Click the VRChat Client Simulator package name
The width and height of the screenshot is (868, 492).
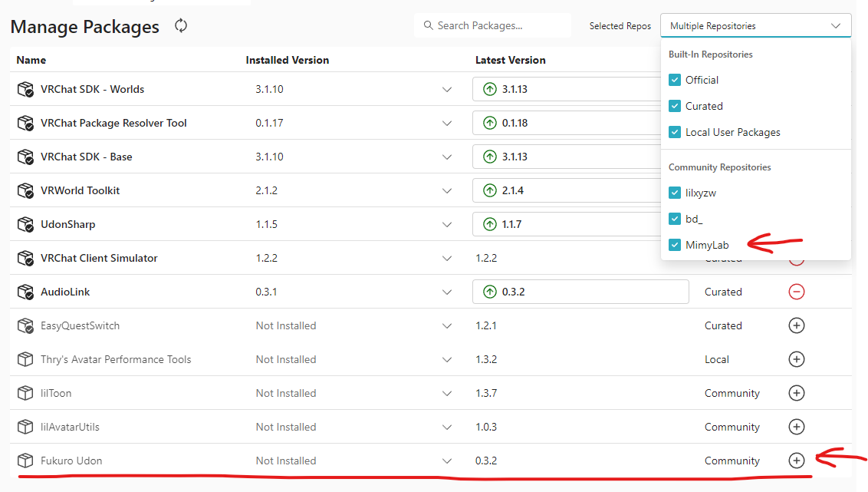[x=99, y=258]
